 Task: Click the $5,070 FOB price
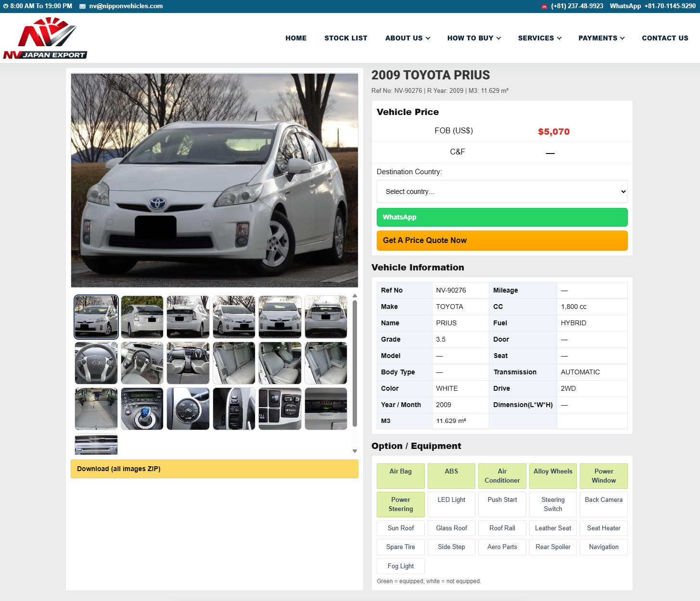click(554, 131)
